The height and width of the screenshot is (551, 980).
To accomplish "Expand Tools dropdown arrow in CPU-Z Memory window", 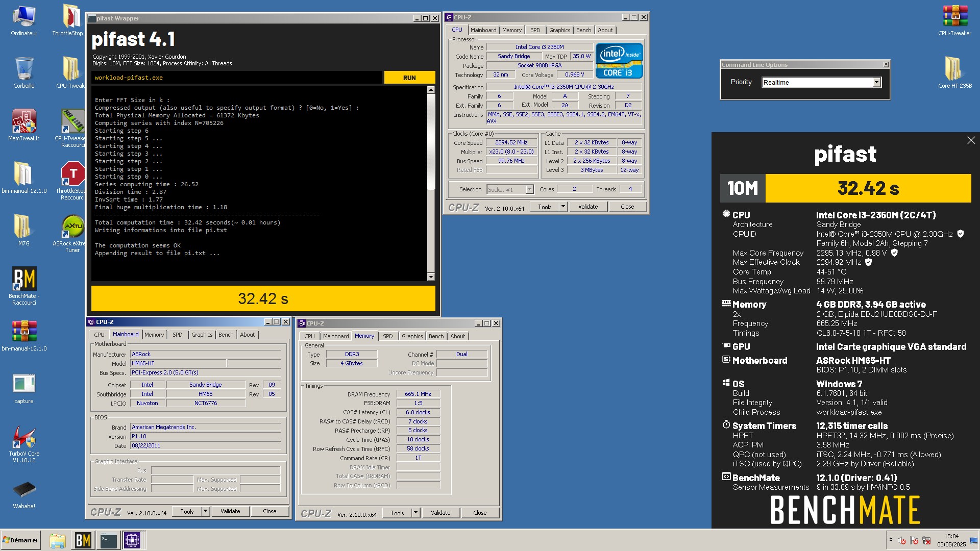I will 415,513.
